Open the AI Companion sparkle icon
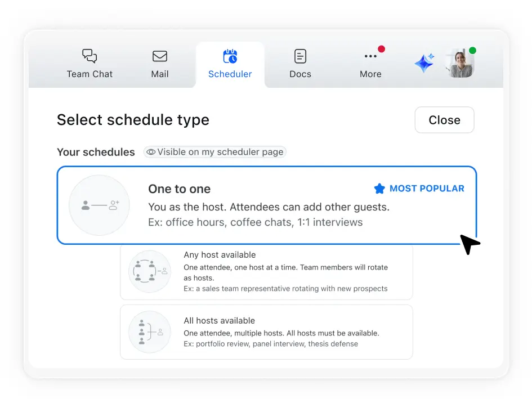The image size is (532, 399). click(x=423, y=63)
